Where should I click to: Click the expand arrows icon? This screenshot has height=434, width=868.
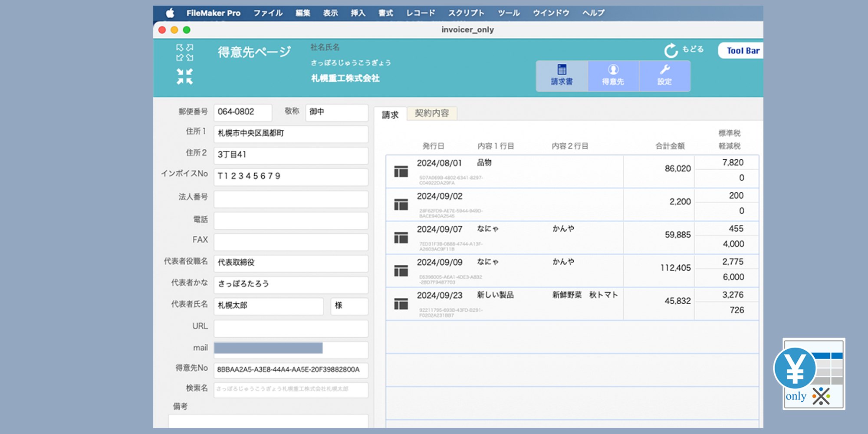pos(184,53)
